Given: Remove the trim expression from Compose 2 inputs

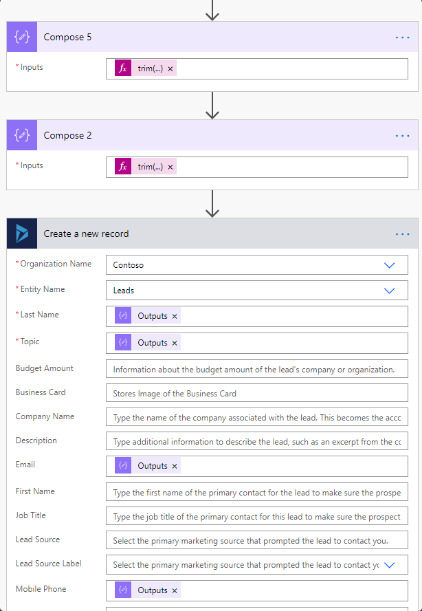Looking at the screenshot, I should pos(170,167).
